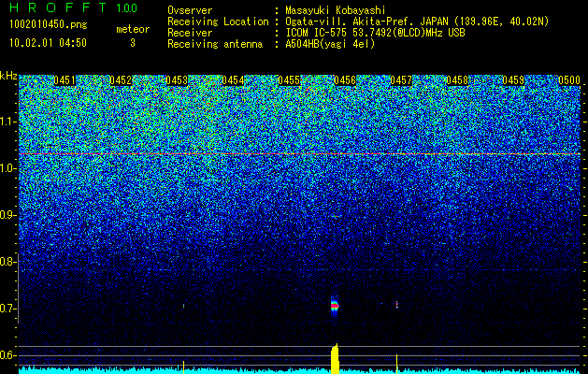This screenshot has width=588, height=374.
Task: Click the 0.7 frequency axis label
Action: [7, 309]
